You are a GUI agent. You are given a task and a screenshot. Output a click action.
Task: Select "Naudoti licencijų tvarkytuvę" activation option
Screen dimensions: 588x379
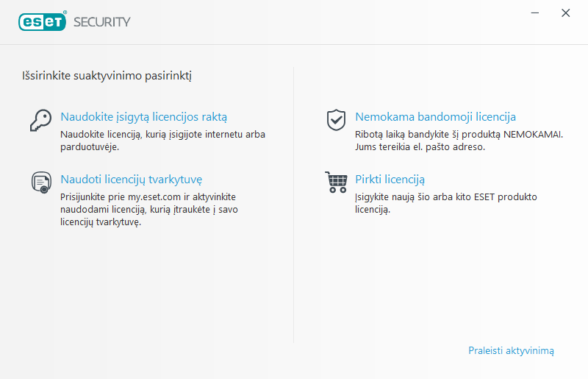point(131,179)
